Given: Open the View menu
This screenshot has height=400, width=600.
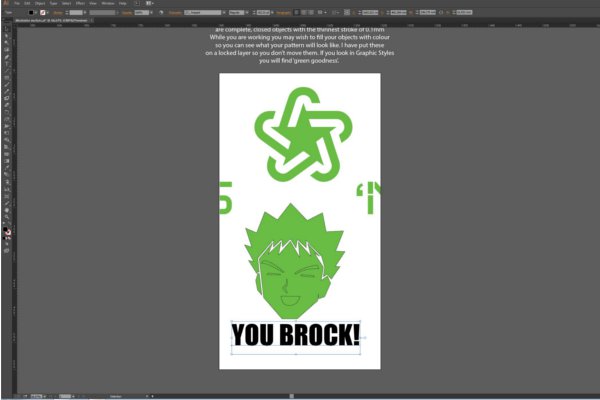Looking at the screenshot, I should [x=93, y=3].
